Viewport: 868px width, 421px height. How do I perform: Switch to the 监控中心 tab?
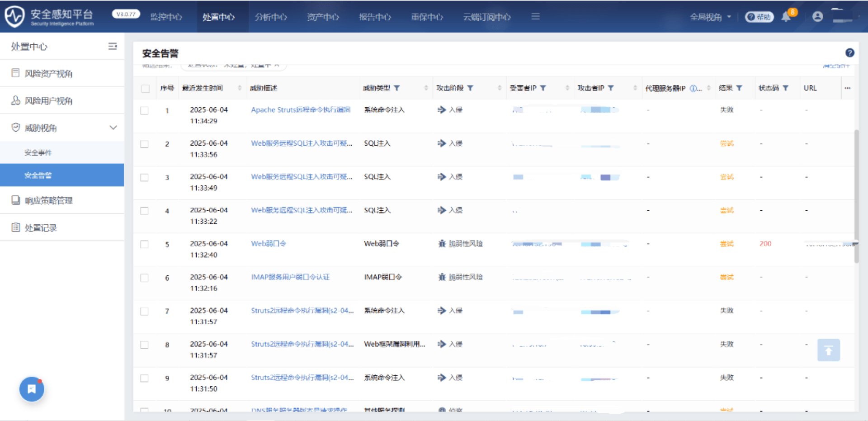pyautogui.click(x=166, y=17)
